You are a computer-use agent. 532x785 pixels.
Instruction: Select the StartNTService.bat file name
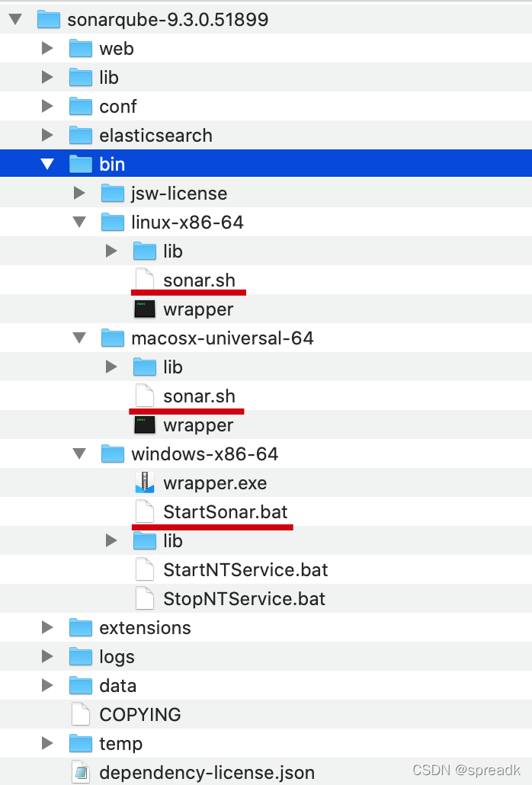coord(245,570)
